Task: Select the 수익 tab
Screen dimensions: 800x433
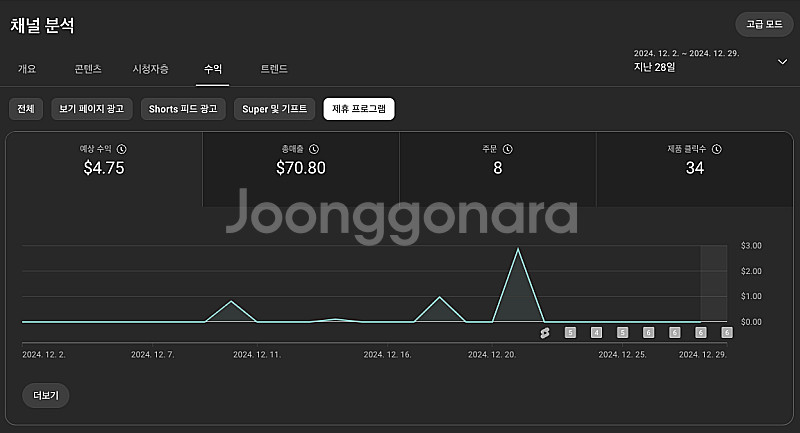Action: click(213, 69)
